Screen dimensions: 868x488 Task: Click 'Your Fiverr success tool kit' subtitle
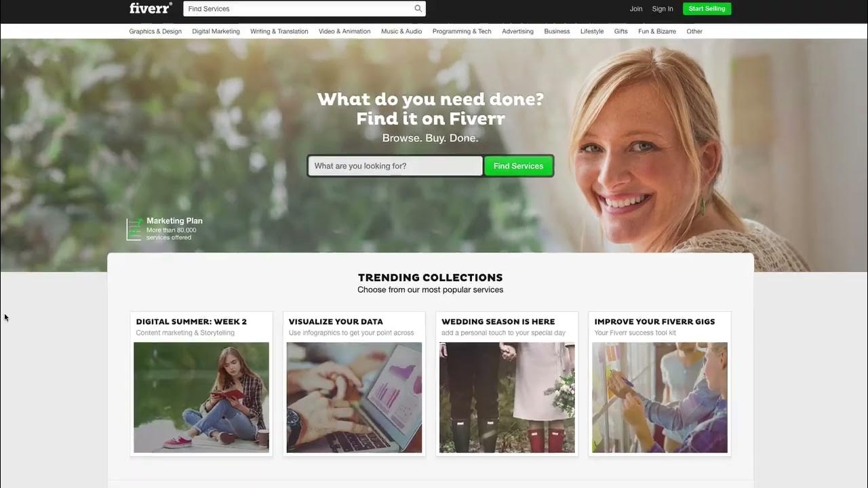pos(635,333)
